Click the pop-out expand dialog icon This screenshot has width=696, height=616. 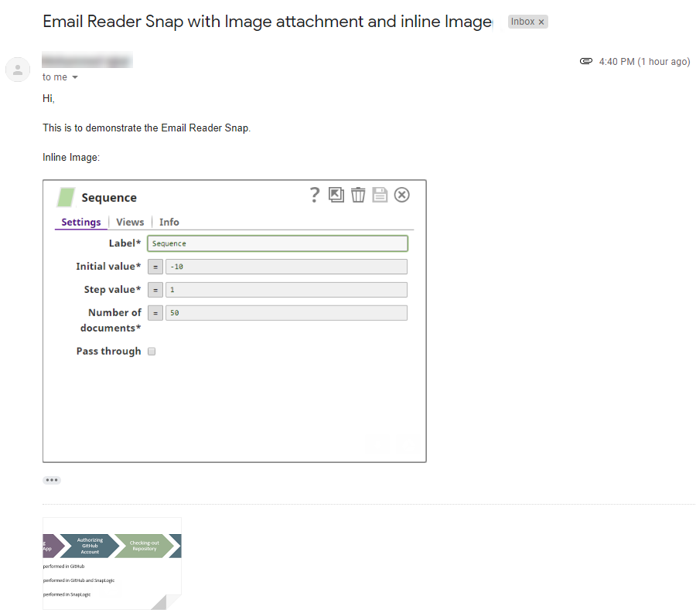[336, 195]
